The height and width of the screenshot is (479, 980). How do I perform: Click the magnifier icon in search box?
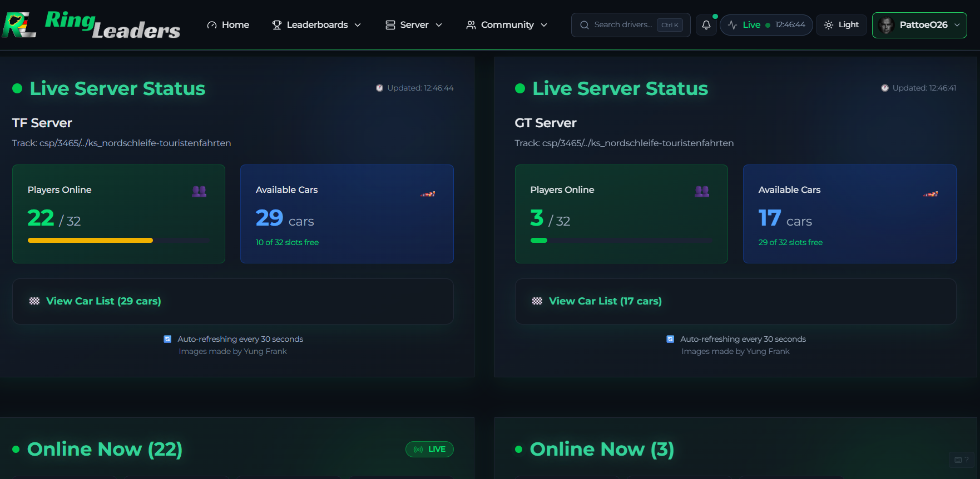tap(585, 25)
